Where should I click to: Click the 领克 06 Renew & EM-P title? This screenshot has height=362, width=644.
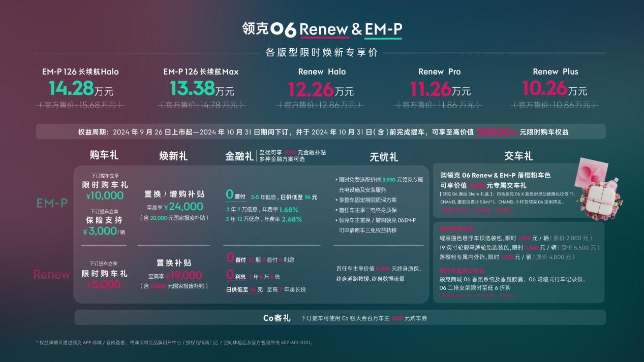point(322,29)
